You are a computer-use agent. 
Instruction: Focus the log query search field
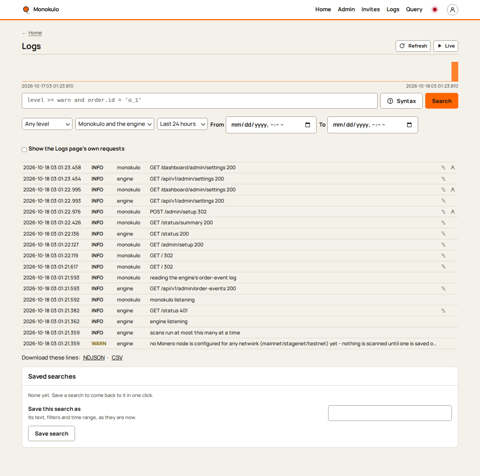pyautogui.click(x=199, y=101)
